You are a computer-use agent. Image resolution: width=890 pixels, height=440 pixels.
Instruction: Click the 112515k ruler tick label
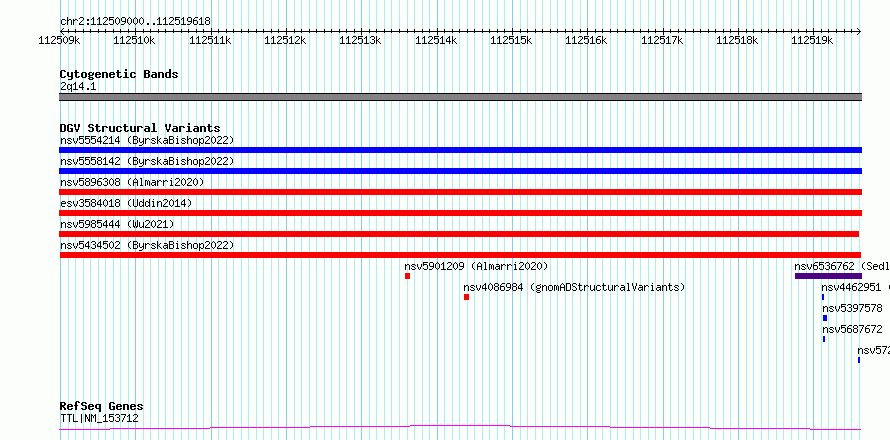point(512,40)
